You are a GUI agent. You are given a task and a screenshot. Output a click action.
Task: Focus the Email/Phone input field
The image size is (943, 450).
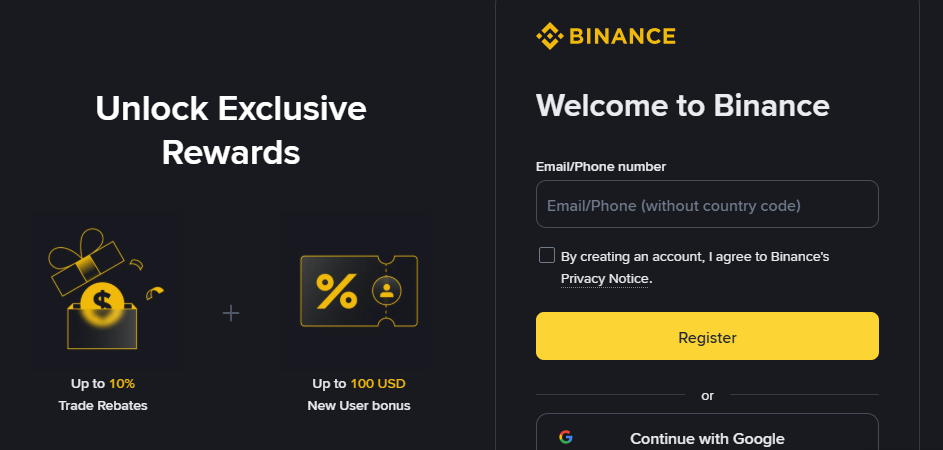[707, 204]
